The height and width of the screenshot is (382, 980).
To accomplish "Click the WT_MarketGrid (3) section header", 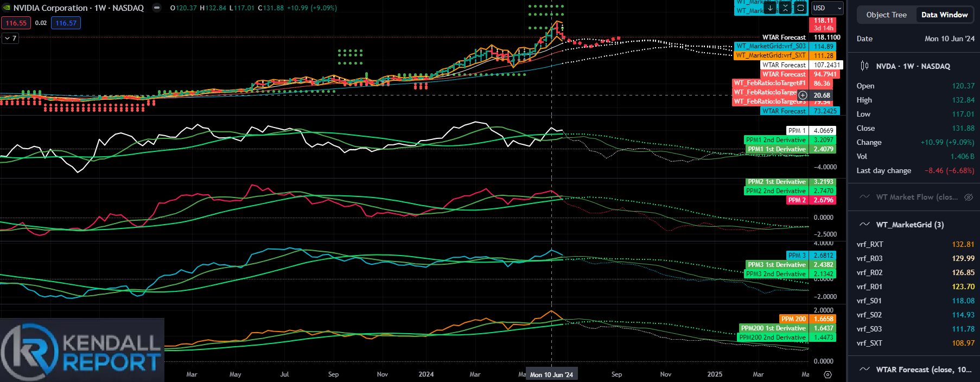I will coord(914,225).
